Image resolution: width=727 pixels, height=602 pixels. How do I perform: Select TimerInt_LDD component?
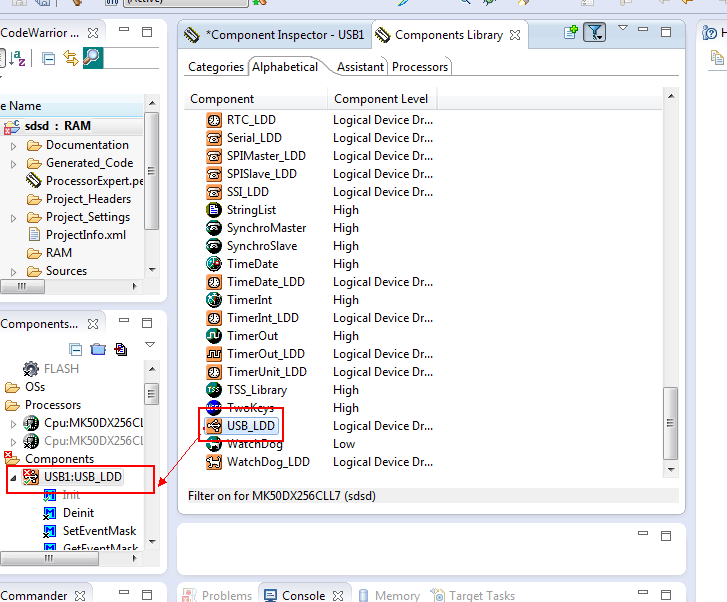[262, 318]
